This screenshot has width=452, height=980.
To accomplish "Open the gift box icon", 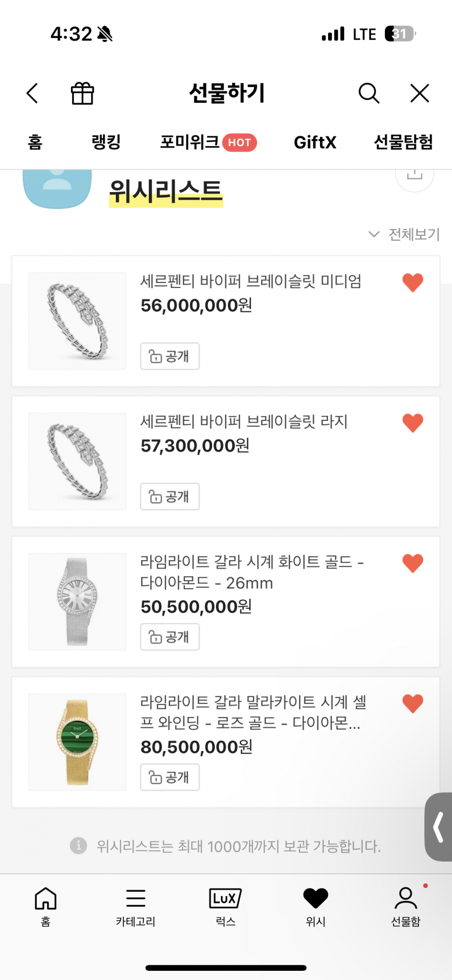I will pos(82,93).
